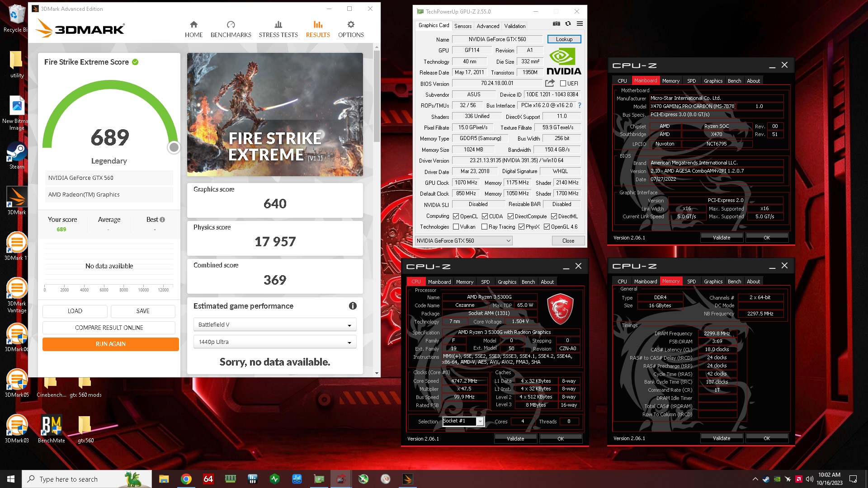Toggle the DirectCompute checkbox

coord(510,216)
